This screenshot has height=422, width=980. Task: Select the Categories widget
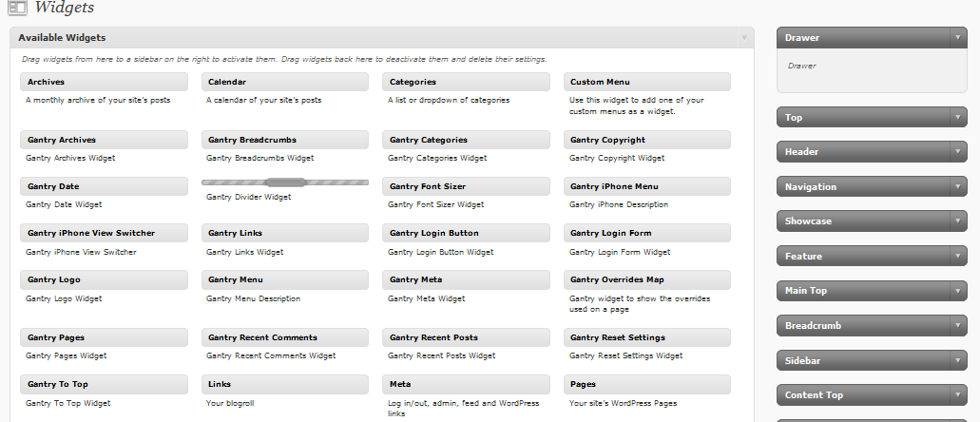467,82
